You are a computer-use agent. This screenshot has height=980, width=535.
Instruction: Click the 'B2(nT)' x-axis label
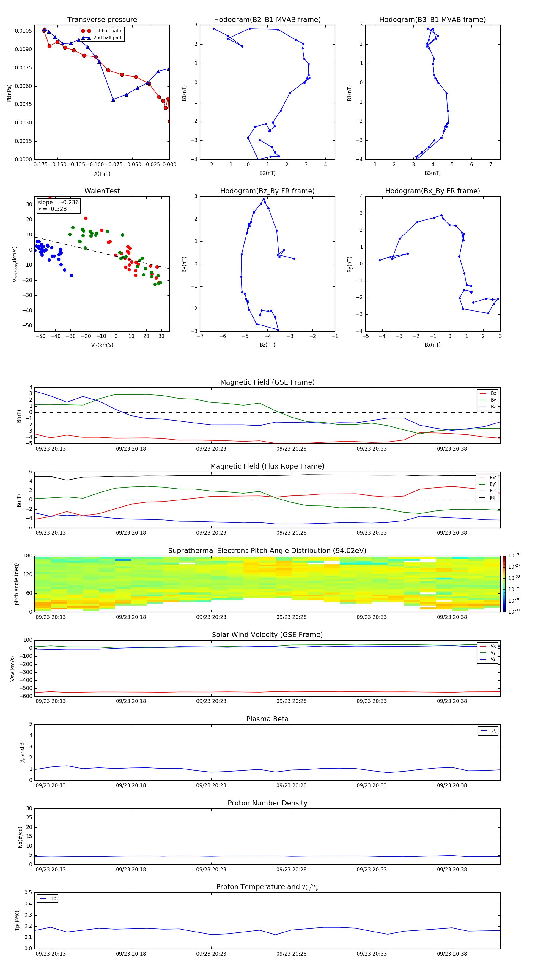click(267, 173)
